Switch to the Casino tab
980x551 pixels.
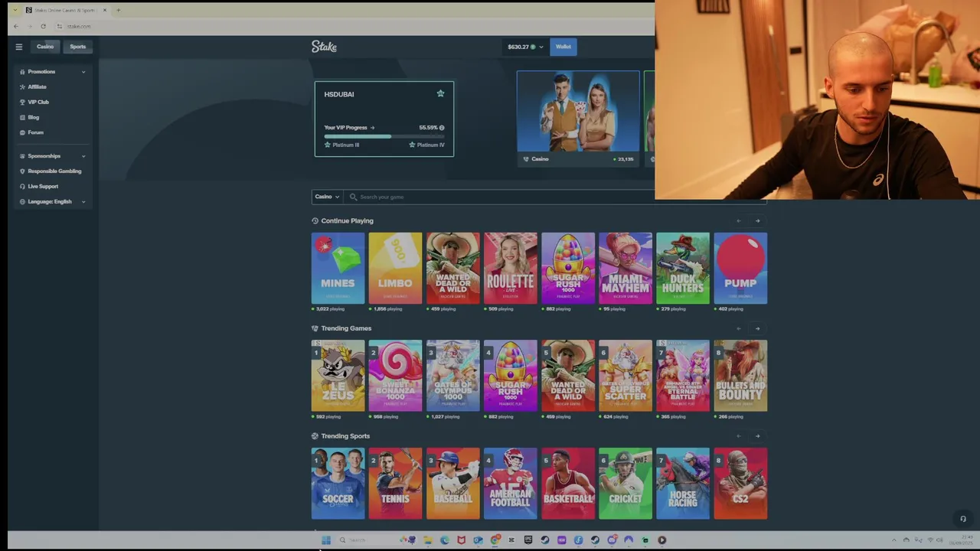point(45,47)
